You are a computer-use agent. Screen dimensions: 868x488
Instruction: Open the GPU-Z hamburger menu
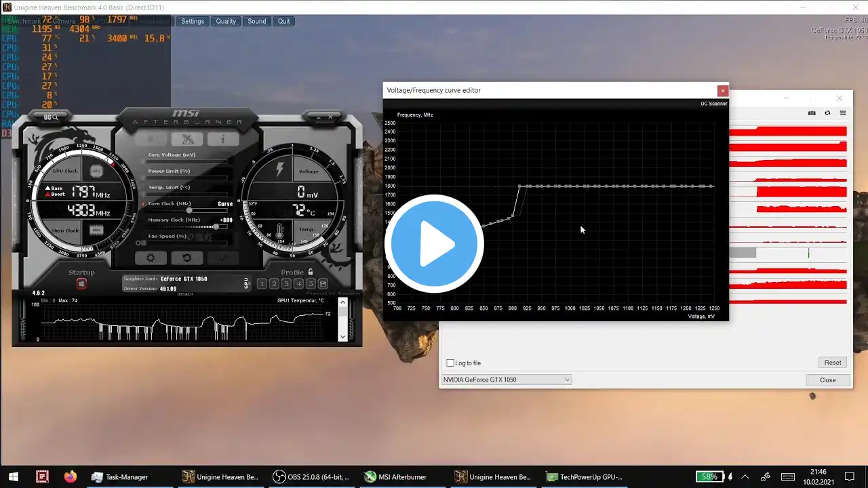tap(843, 113)
